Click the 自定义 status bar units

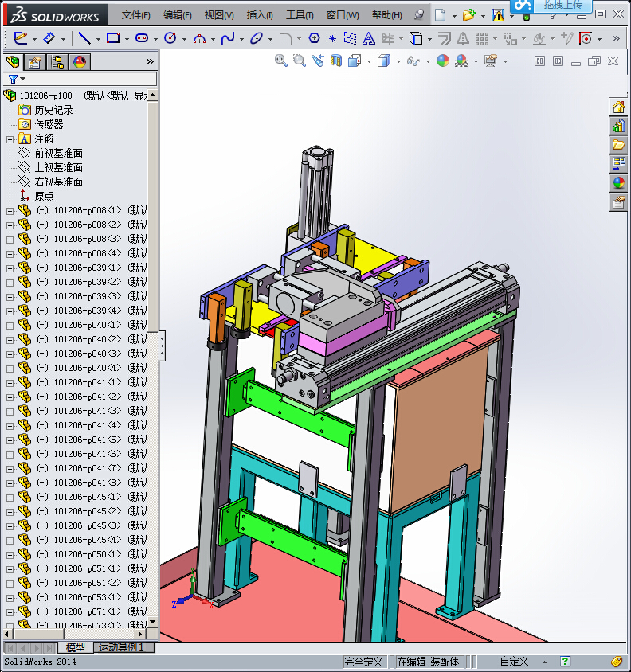point(515,662)
